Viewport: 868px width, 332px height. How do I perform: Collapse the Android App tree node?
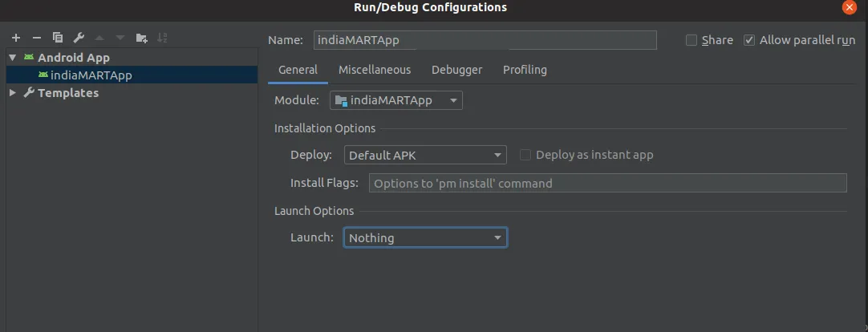click(13, 57)
